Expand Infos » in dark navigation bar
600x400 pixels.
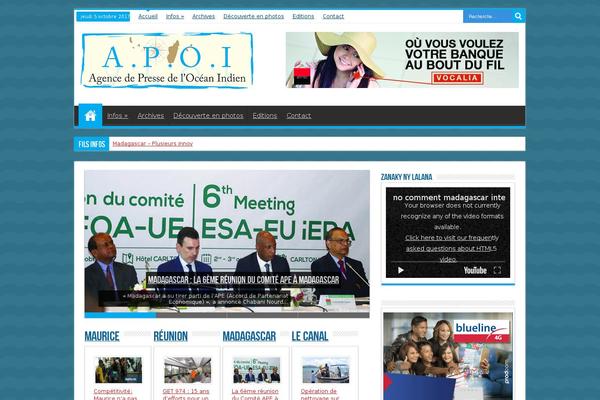tap(117, 115)
